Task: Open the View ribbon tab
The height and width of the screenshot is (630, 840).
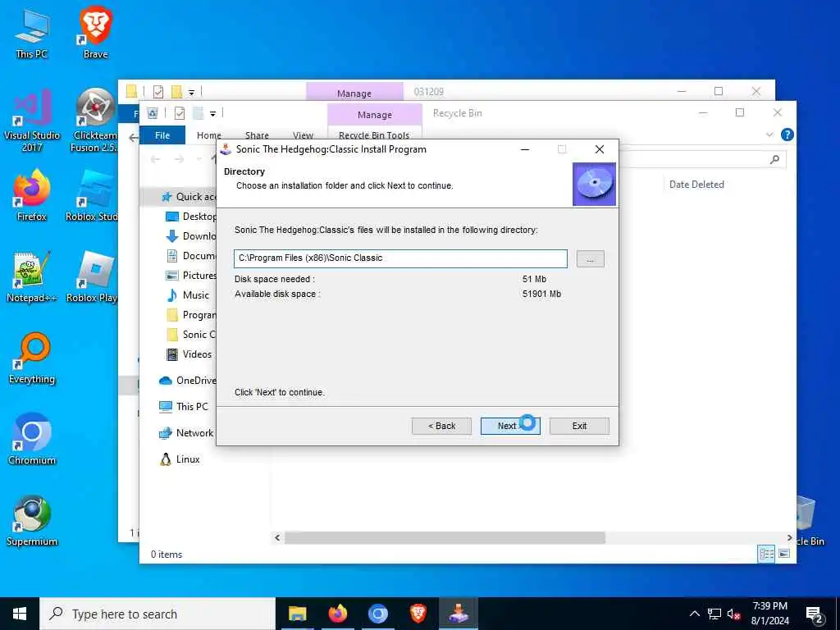Action: point(304,135)
